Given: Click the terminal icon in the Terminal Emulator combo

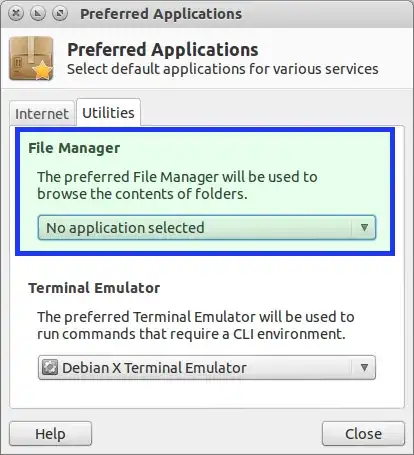Looking at the screenshot, I should pyautogui.click(x=50, y=367).
